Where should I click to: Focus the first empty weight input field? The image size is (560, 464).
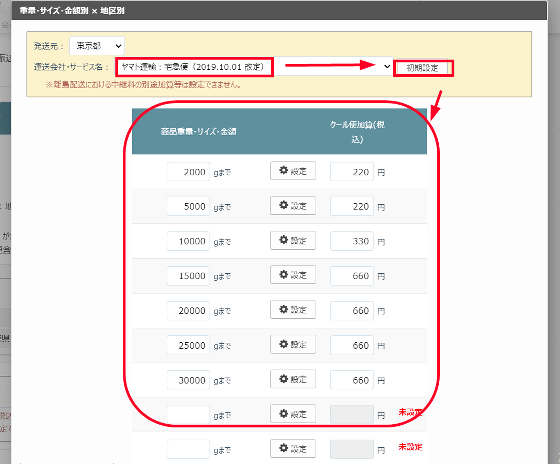[188, 415]
